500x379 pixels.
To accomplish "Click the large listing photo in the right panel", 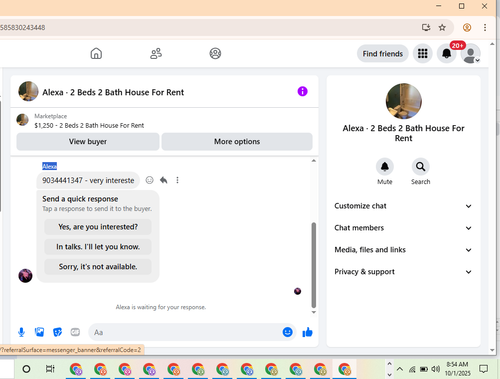I will pyautogui.click(x=404, y=101).
